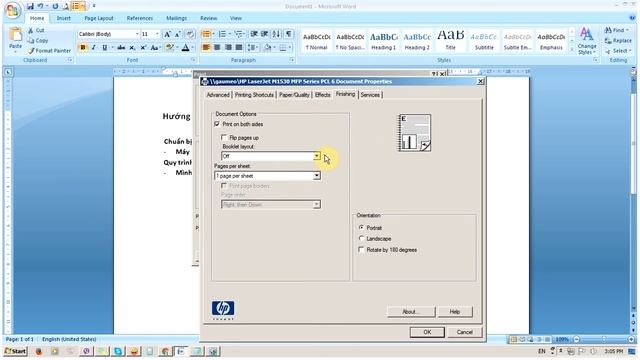Open the Font dialog launcher
640x360 pixels.
(x=193, y=60)
